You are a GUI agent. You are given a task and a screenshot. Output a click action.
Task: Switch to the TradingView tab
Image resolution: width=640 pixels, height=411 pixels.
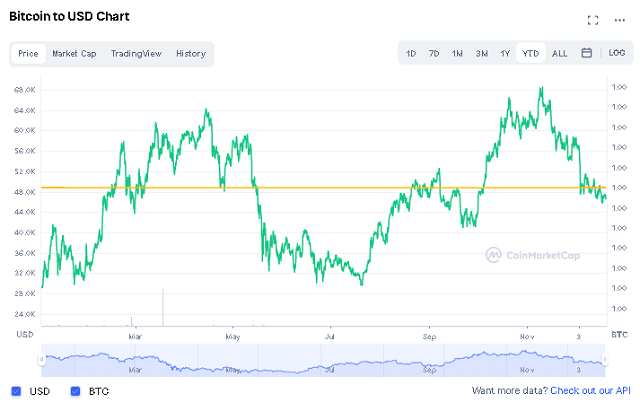[138, 53]
